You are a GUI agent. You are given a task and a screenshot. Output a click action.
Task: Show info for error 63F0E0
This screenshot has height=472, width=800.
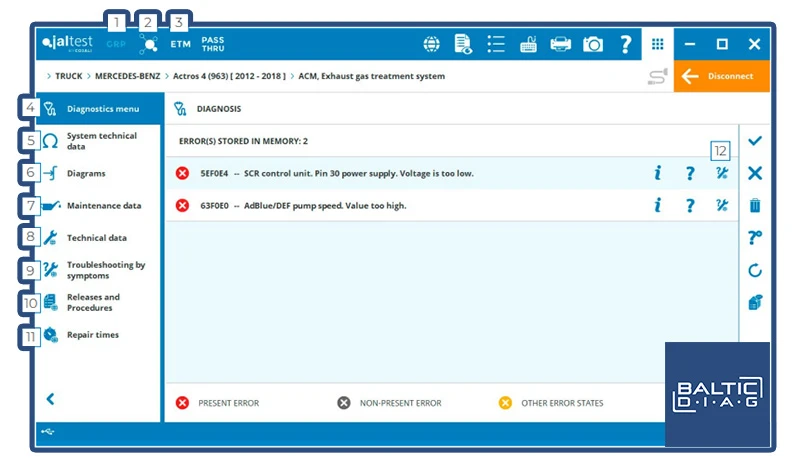(x=658, y=205)
